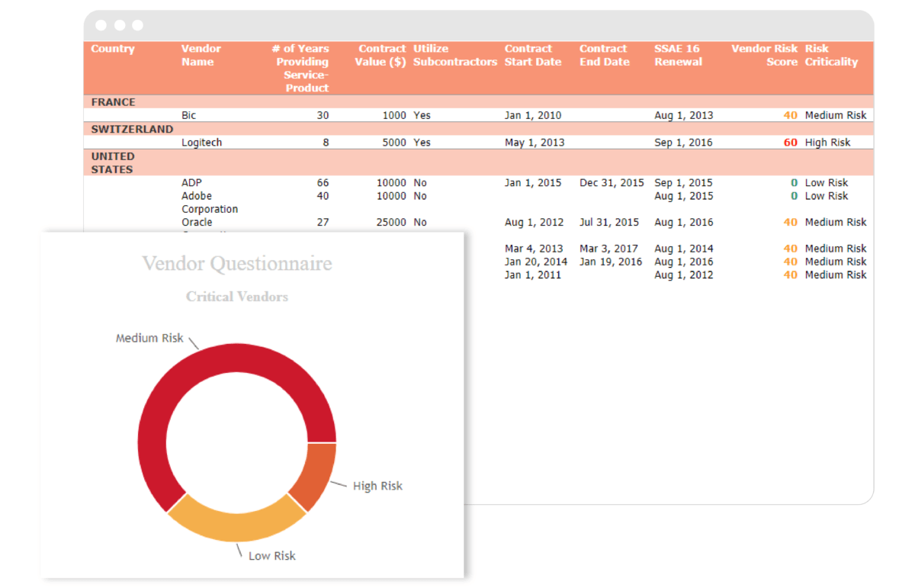
Task: Switch to the Vendor Questionnaire view
Action: pos(237,265)
